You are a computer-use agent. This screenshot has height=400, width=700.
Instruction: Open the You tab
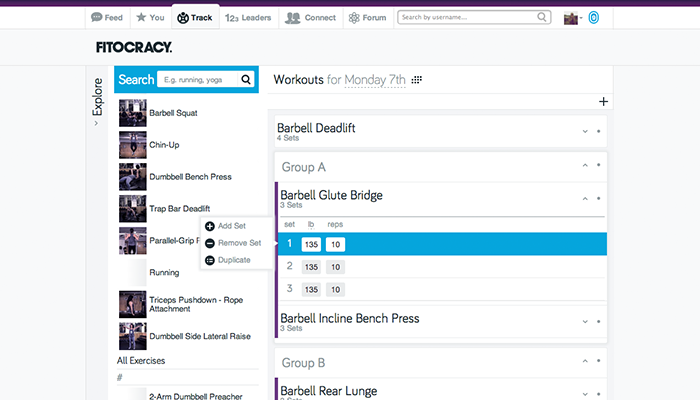[150, 18]
